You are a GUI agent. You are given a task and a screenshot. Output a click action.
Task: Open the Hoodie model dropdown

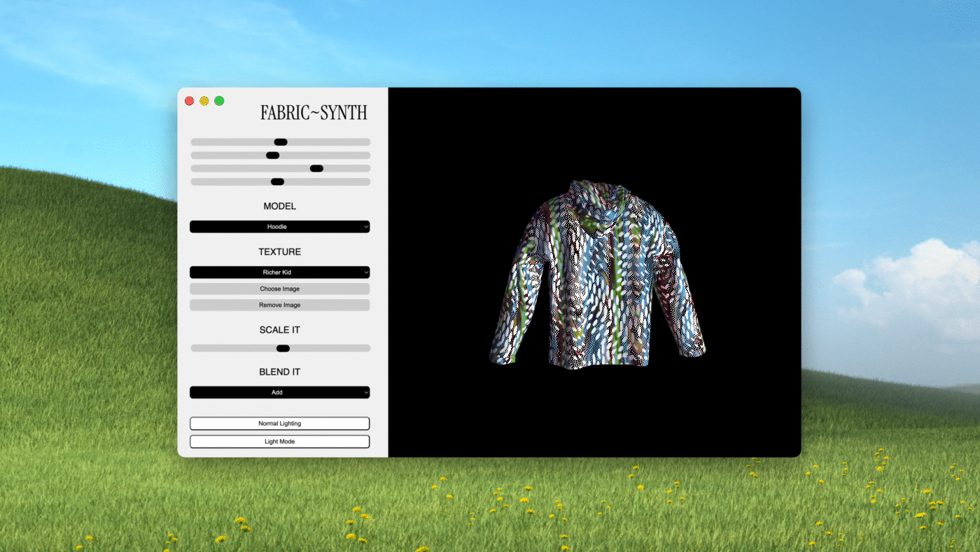(x=279, y=227)
